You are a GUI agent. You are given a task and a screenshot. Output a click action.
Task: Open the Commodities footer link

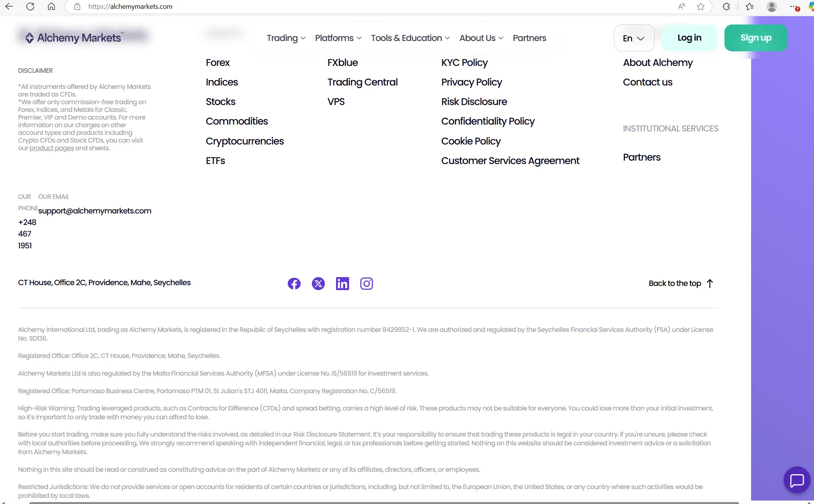pyautogui.click(x=237, y=121)
